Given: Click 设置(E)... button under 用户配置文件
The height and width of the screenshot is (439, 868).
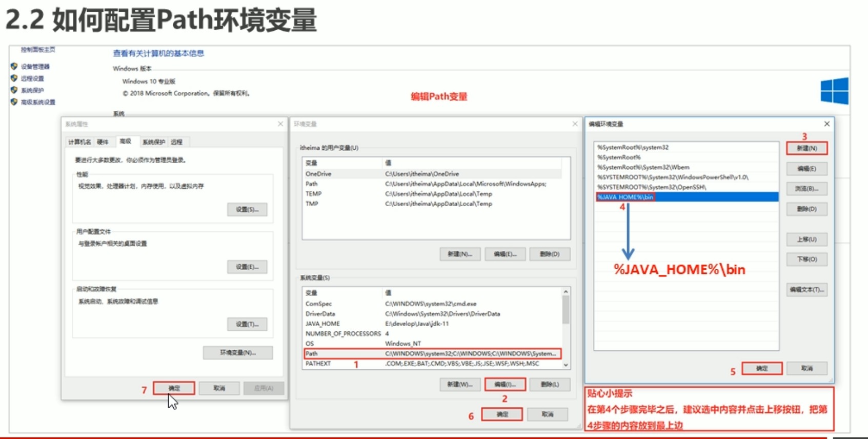Looking at the screenshot, I should [247, 267].
